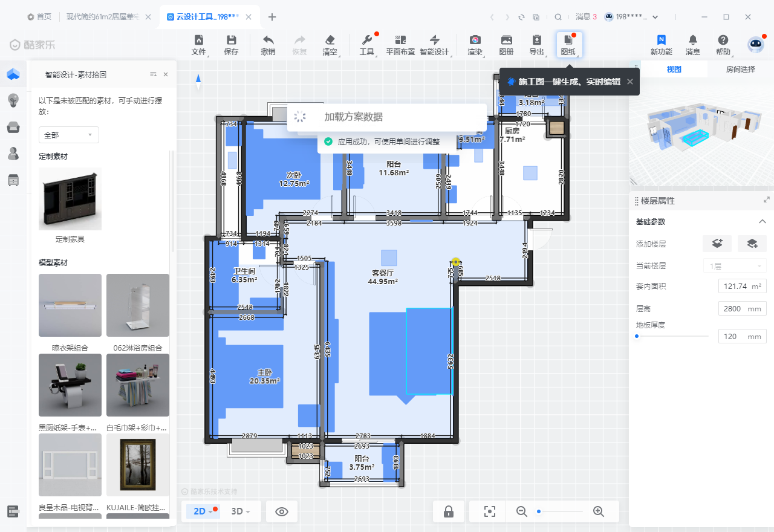Open the 图纸 drawings menu

click(568, 45)
